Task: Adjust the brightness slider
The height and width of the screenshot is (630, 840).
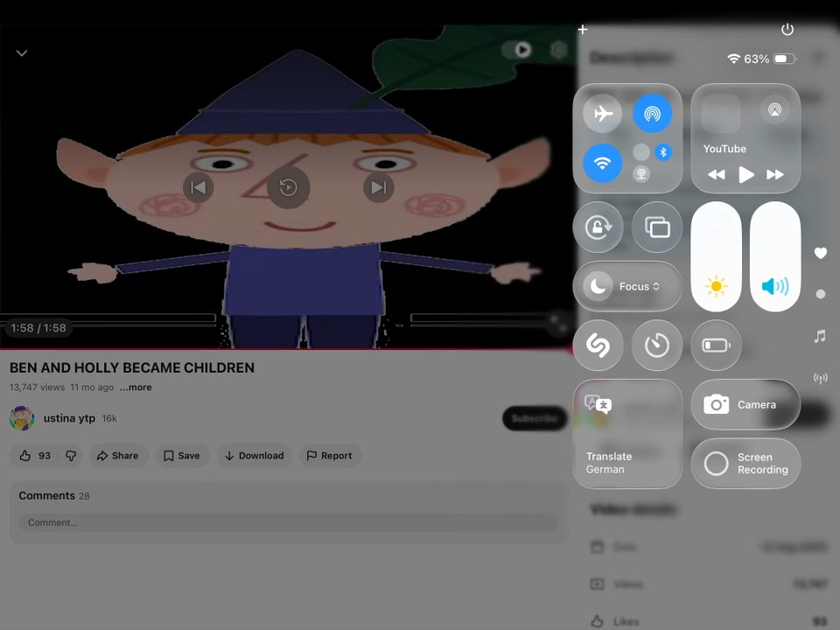Action: point(717,256)
